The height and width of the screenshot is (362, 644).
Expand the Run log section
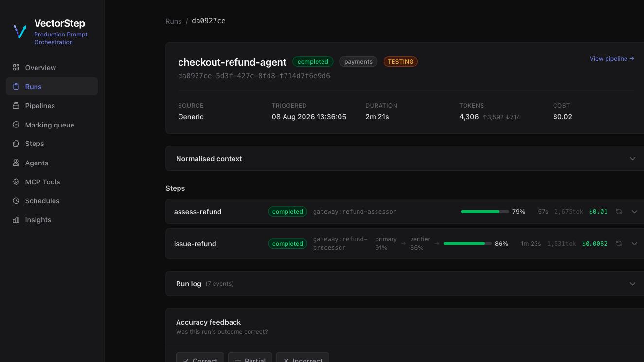[x=405, y=284]
